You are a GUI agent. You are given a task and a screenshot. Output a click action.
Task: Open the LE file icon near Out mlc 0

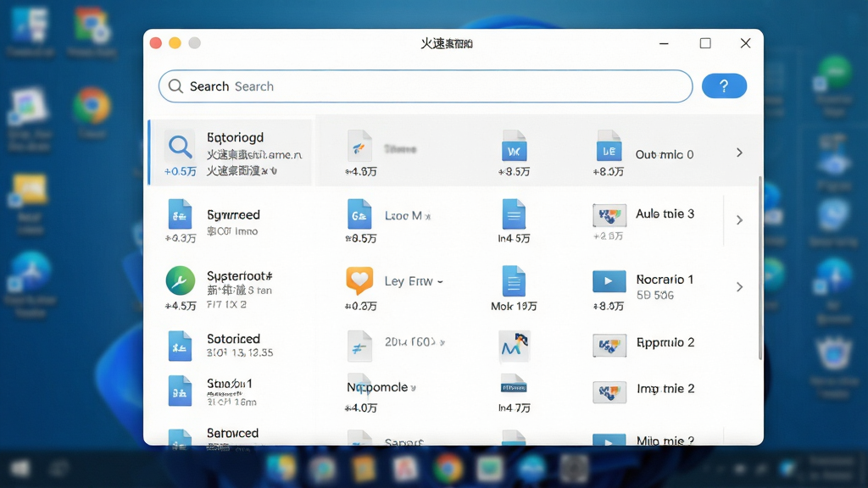(609, 146)
